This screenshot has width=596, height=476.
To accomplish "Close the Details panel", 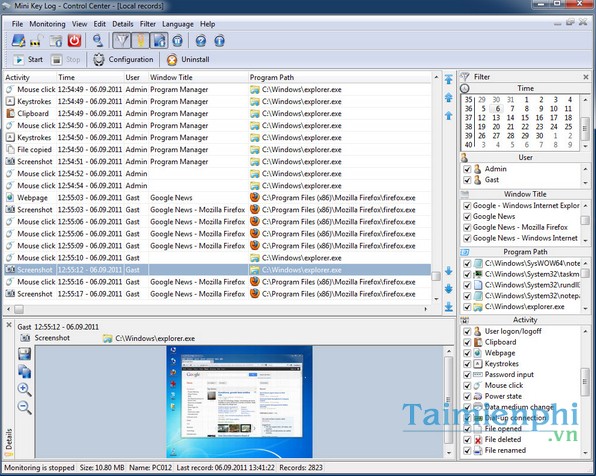I will pos(9,325).
